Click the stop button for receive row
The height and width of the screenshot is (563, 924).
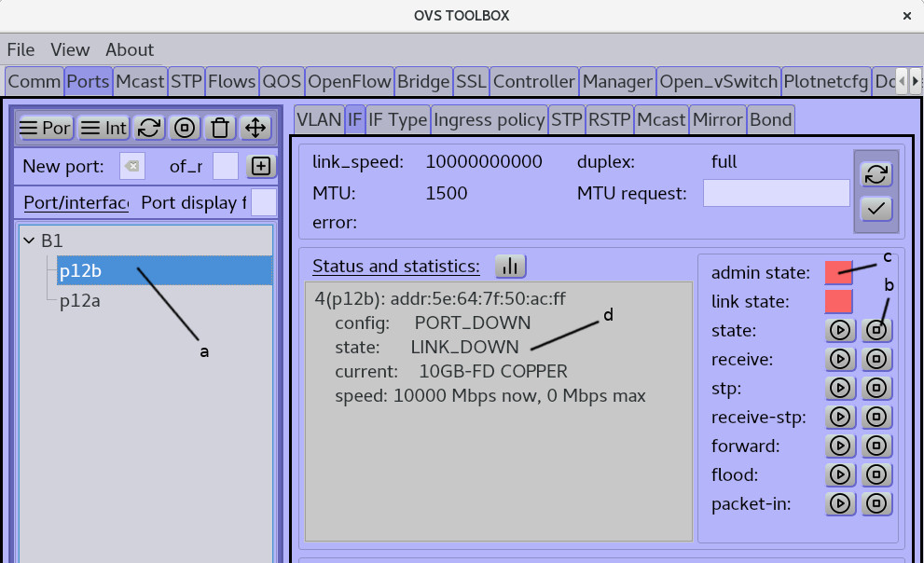pos(876,359)
